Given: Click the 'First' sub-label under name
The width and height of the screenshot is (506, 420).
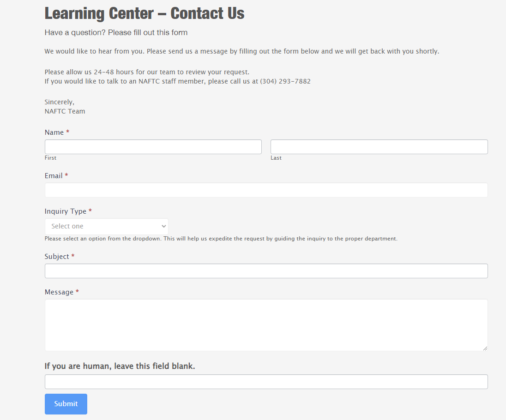Looking at the screenshot, I should click(50, 158).
